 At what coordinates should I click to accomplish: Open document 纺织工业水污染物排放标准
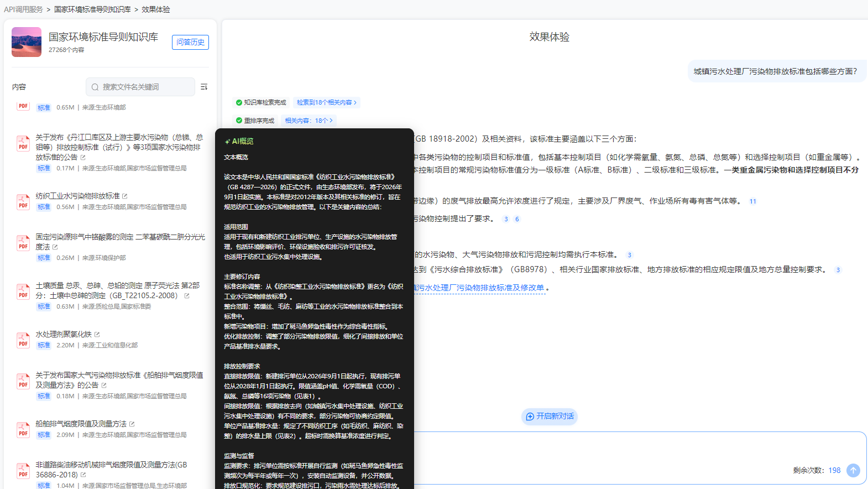(77, 196)
